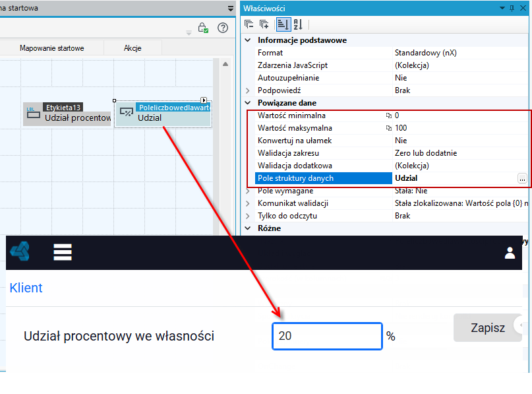Click the blue application logo icon

[x=20, y=251]
